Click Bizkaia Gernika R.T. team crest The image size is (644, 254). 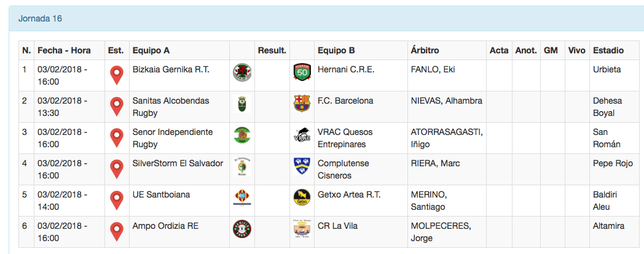coord(242,73)
